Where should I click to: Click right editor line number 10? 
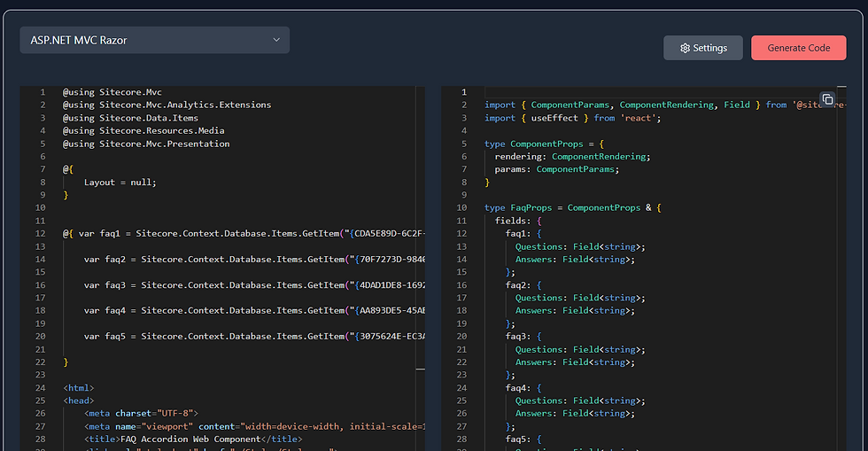point(461,207)
